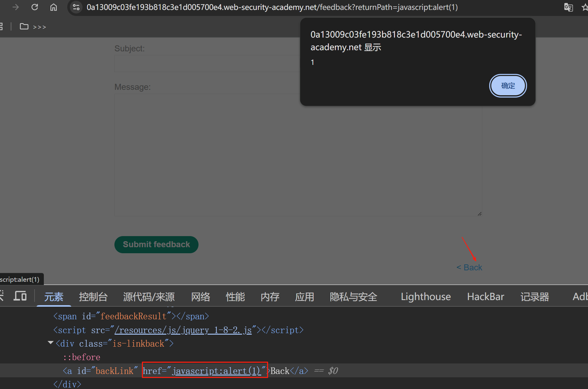Switch to the 控制台 tab
The width and height of the screenshot is (588, 389).
point(93,297)
